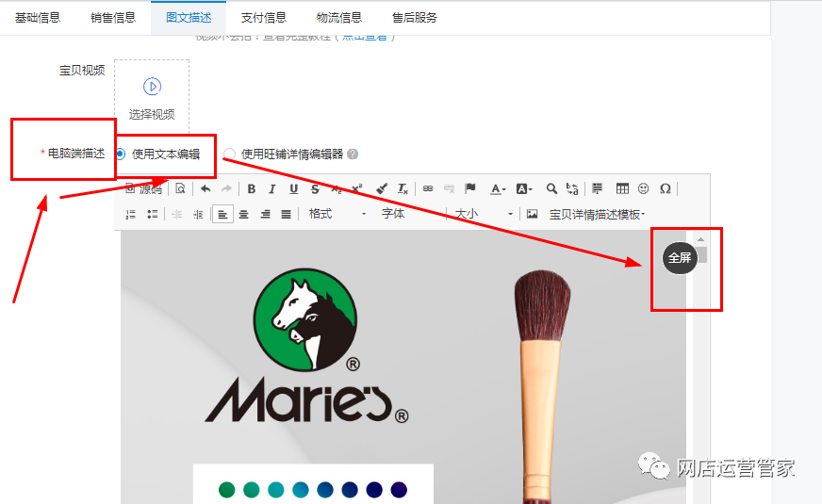Select the format painter brush
This screenshot has height=504, width=822.
coord(382,188)
